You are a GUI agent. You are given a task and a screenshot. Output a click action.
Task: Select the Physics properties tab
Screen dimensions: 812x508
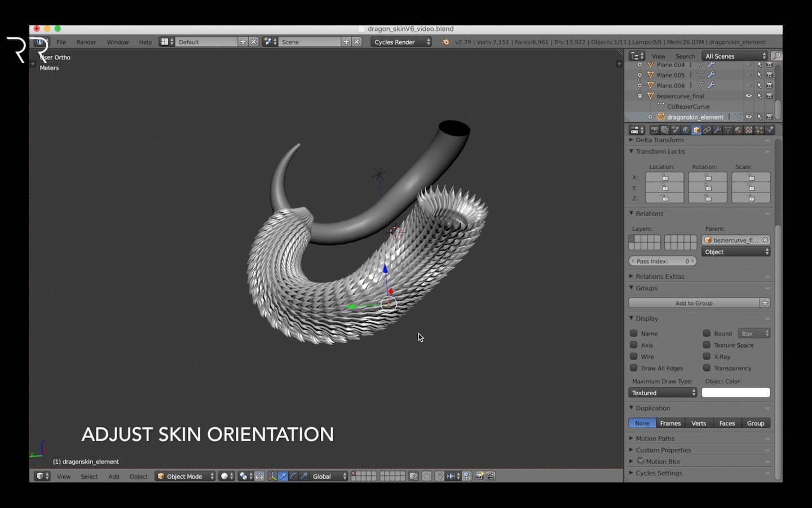click(770, 130)
